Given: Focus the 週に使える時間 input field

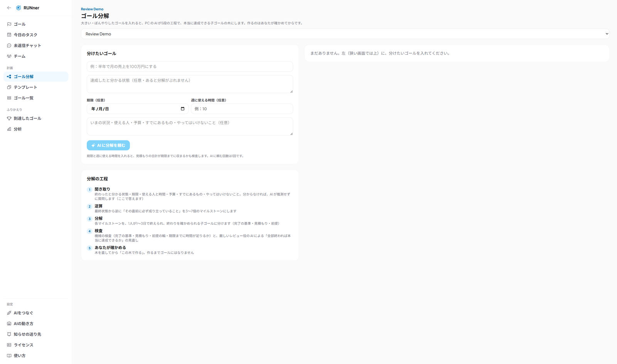Looking at the screenshot, I should coord(242,109).
